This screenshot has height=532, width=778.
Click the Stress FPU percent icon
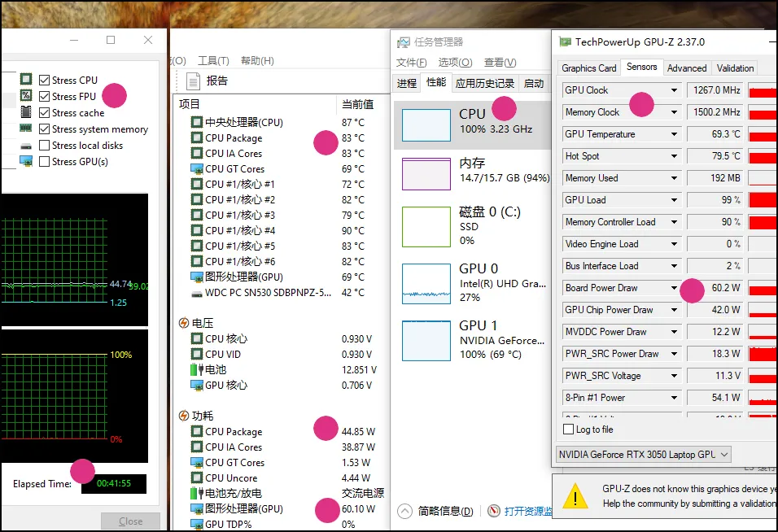(26, 95)
